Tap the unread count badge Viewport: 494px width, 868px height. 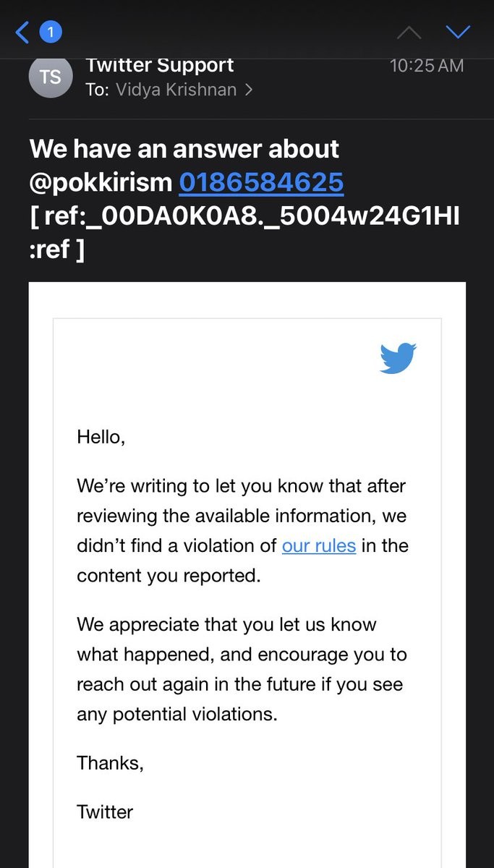(x=51, y=32)
